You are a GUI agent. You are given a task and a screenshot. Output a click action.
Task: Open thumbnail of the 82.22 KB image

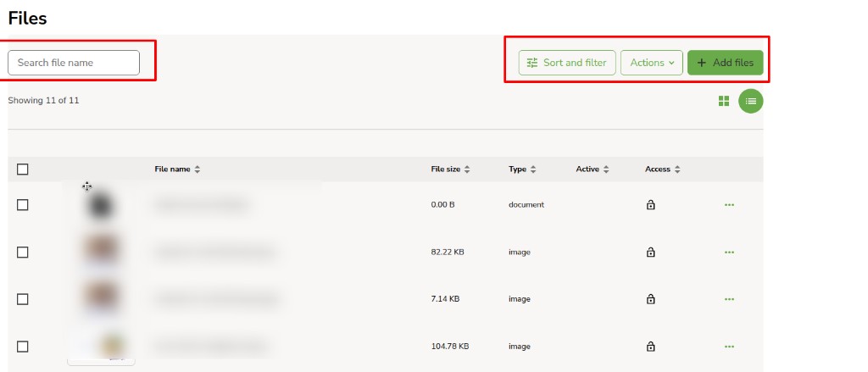pos(100,248)
